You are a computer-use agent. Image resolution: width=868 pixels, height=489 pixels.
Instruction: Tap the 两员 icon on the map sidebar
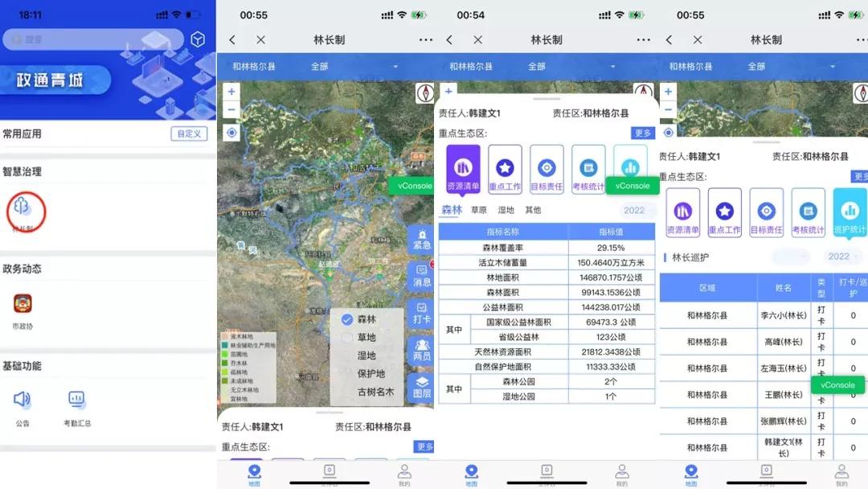click(x=421, y=346)
